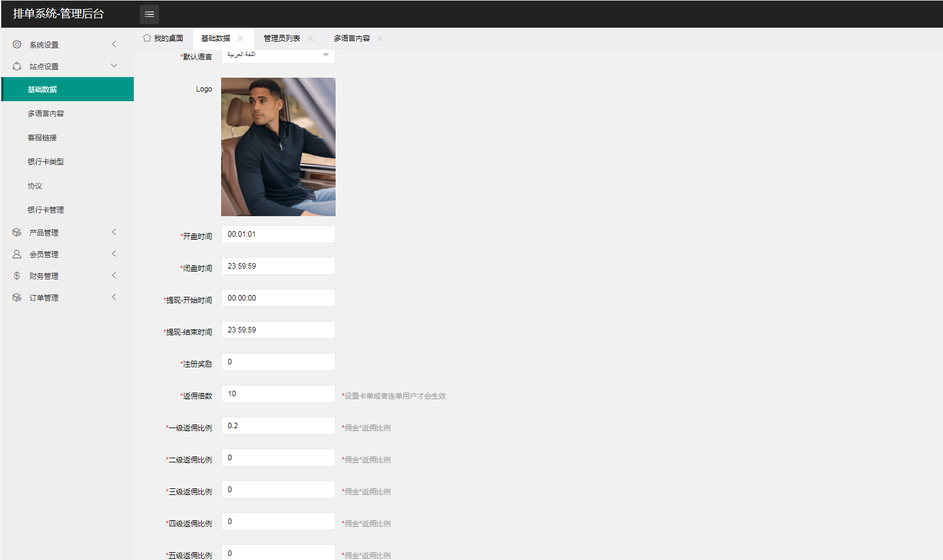The height and width of the screenshot is (560, 943).
Task: Expand the 财务管理 menu chevron
Action: pyautogui.click(x=114, y=275)
